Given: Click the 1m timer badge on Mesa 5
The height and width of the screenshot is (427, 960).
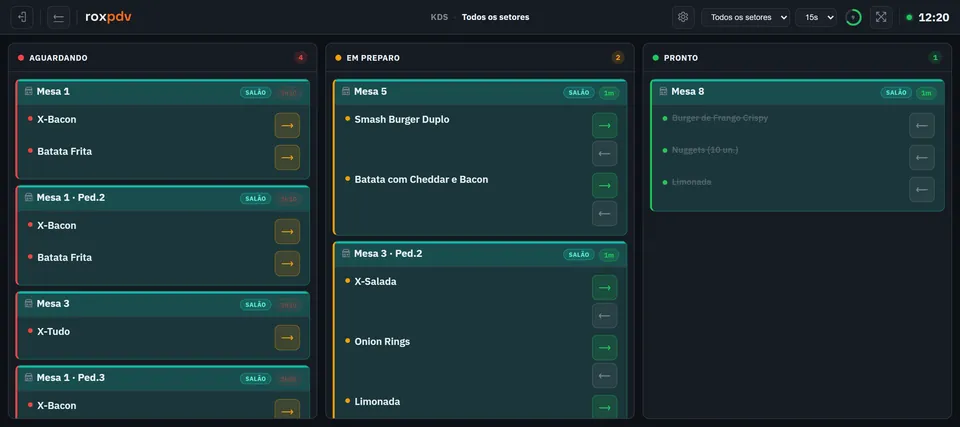Looking at the screenshot, I should (609, 93).
